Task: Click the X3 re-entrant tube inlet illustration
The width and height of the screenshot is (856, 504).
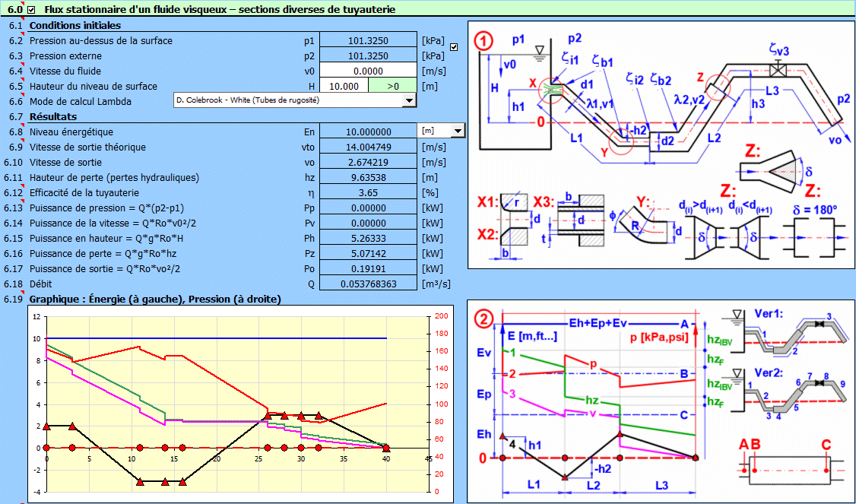Action: coord(580,220)
